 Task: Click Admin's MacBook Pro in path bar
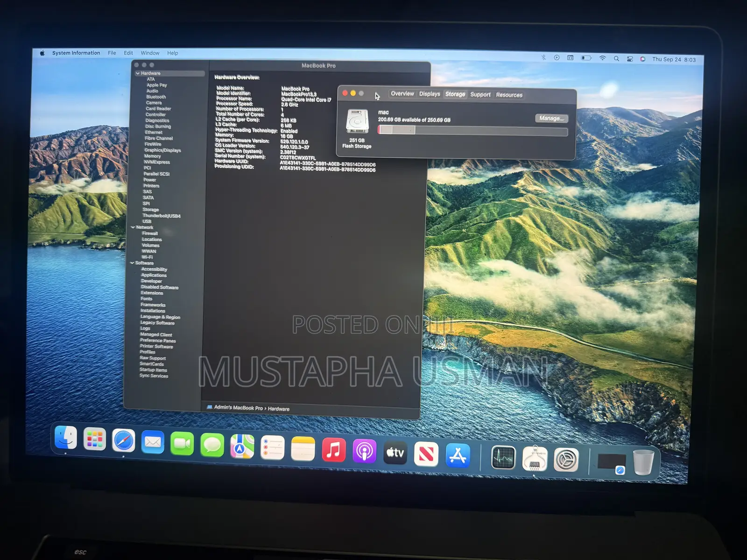point(238,407)
